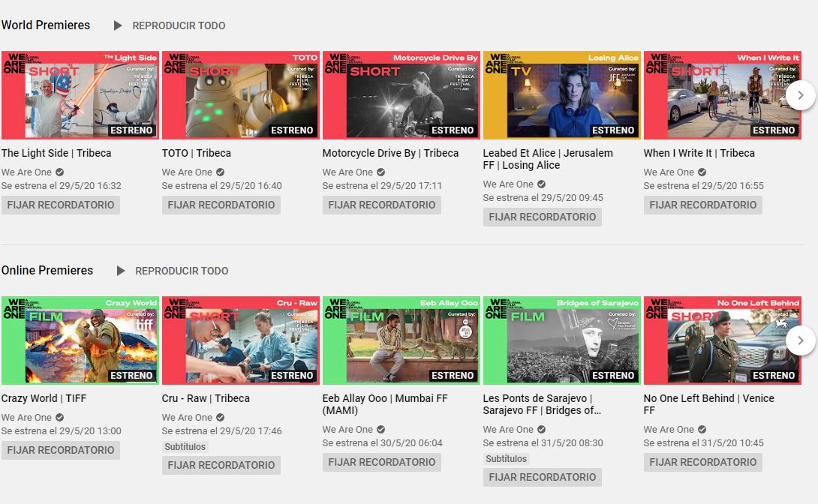Image resolution: width=818 pixels, height=504 pixels.
Task: Click premiere date 29/5/20 09:45
Action: pos(543,197)
